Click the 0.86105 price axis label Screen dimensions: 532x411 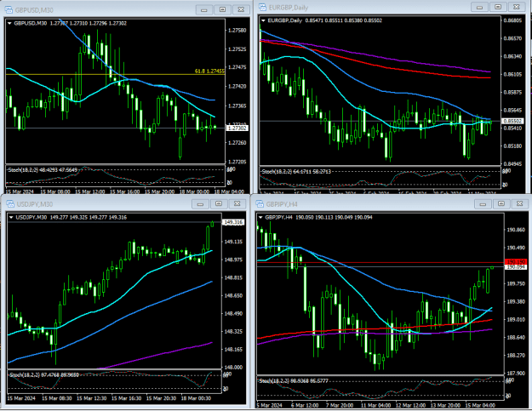pyautogui.click(x=512, y=74)
